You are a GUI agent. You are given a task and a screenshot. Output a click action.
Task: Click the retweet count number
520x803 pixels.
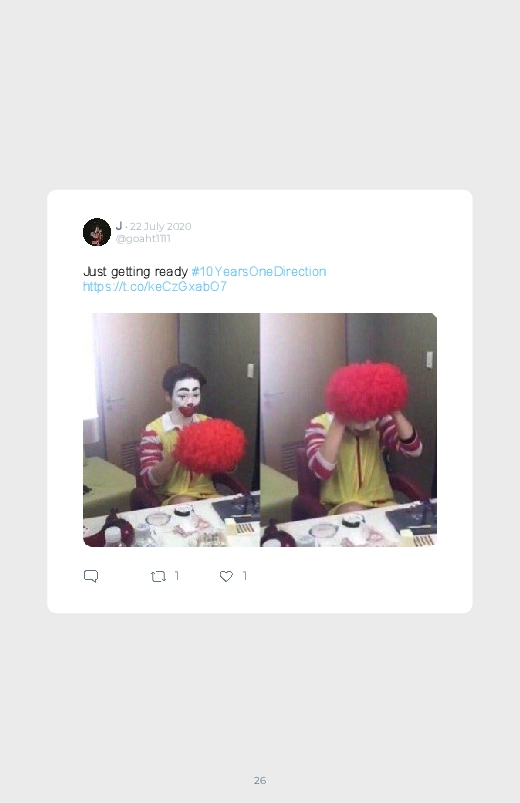(x=177, y=576)
